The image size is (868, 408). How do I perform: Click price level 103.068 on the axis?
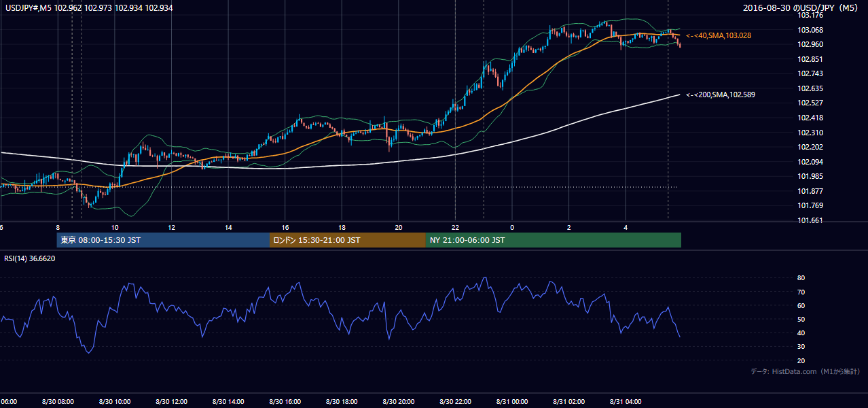tap(810, 30)
